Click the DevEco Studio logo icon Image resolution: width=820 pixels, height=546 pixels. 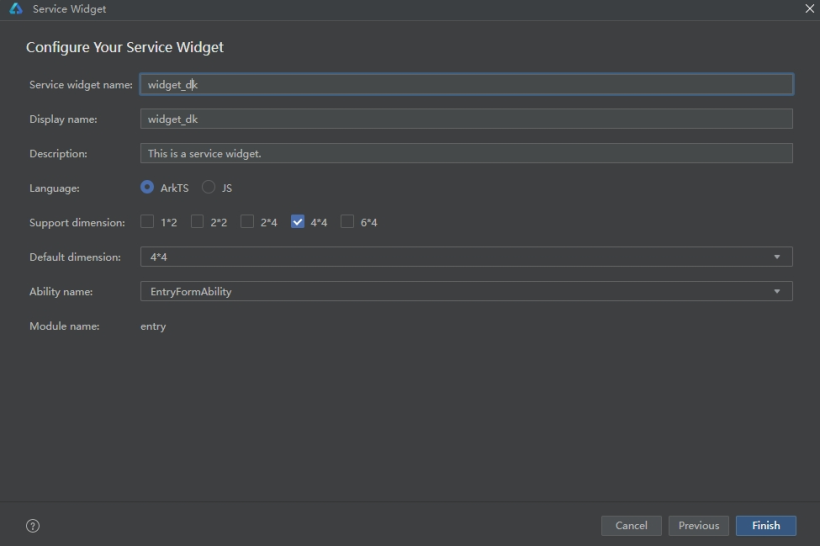pos(16,8)
